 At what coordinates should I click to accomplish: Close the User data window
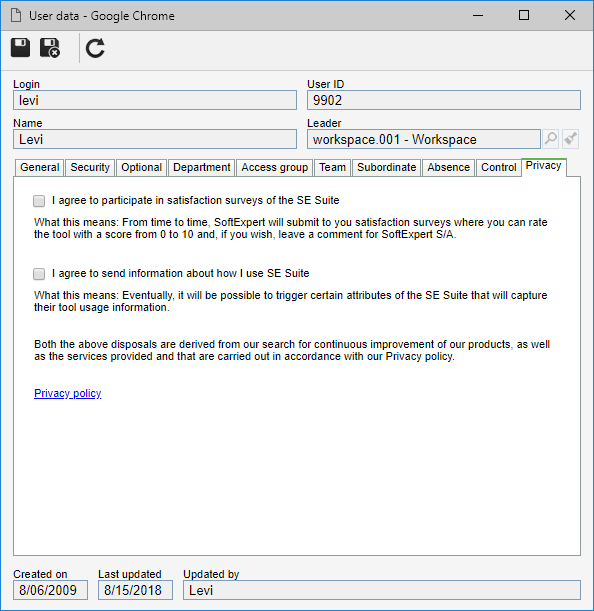click(x=570, y=16)
